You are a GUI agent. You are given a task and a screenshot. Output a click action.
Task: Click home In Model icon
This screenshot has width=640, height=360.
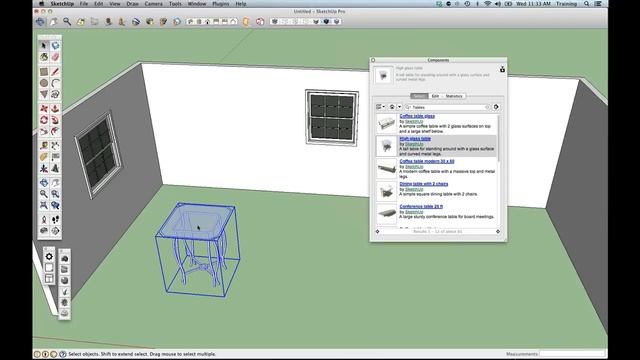[392, 107]
